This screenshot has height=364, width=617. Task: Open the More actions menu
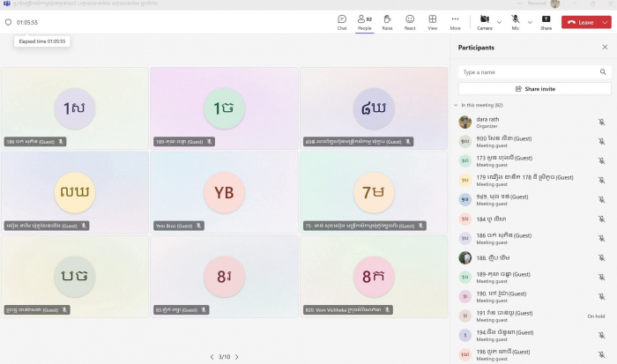[x=455, y=21]
